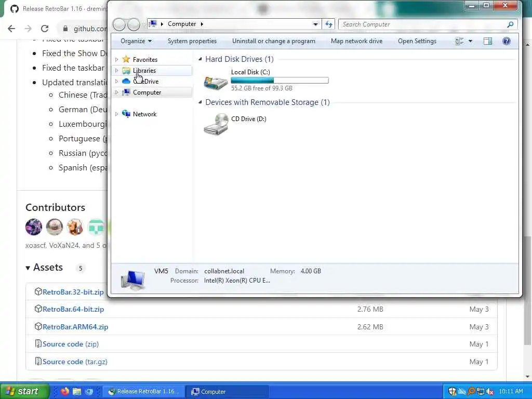Change the view using the view icon
The image size is (532, 399).
(x=459, y=41)
